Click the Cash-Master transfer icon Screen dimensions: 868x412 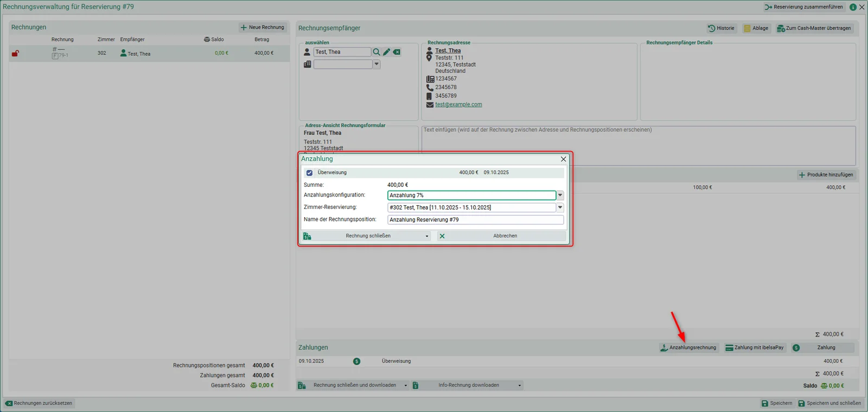pyautogui.click(x=781, y=28)
